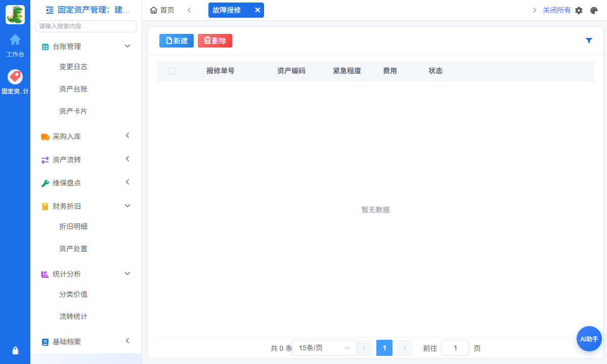Click the 采购入库 truck icon

point(45,136)
